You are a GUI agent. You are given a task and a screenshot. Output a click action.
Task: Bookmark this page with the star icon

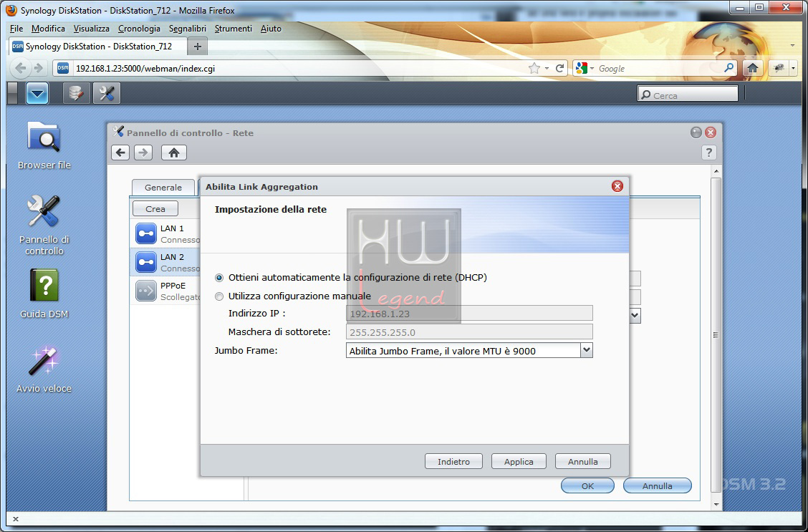coord(534,68)
